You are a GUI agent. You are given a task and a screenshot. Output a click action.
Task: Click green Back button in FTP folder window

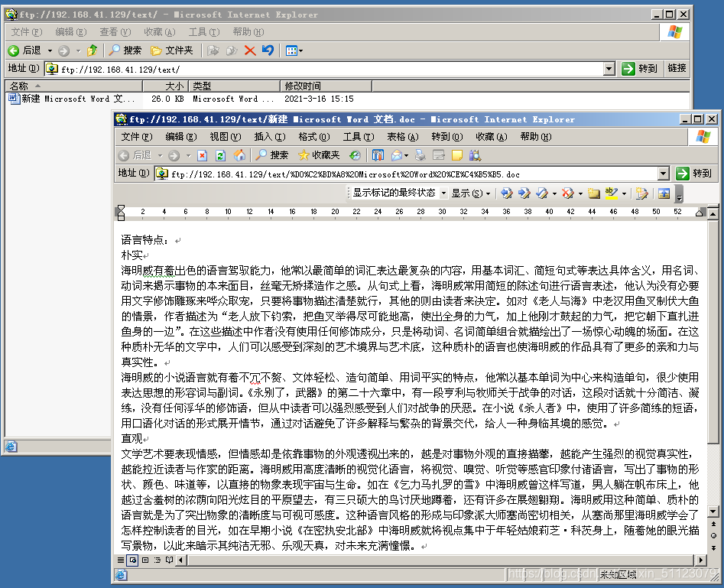tap(24, 50)
